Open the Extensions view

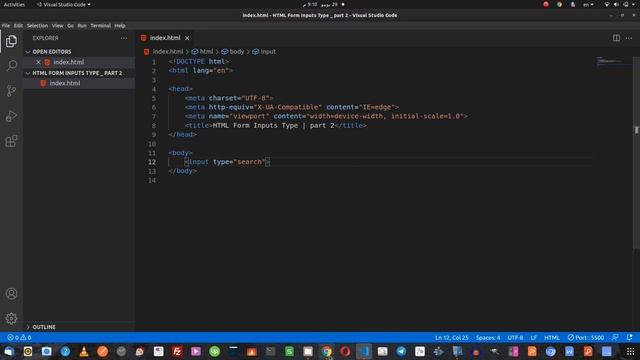coord(11,141)
